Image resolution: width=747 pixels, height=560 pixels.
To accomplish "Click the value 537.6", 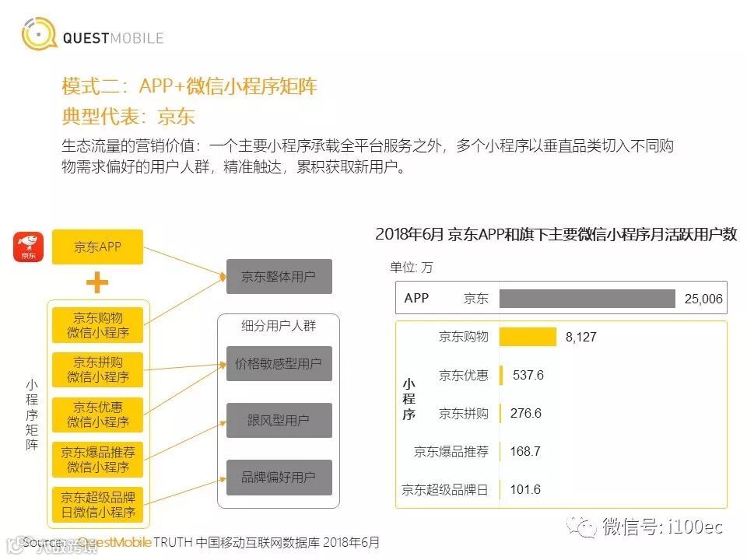I will tap(528, 375).
